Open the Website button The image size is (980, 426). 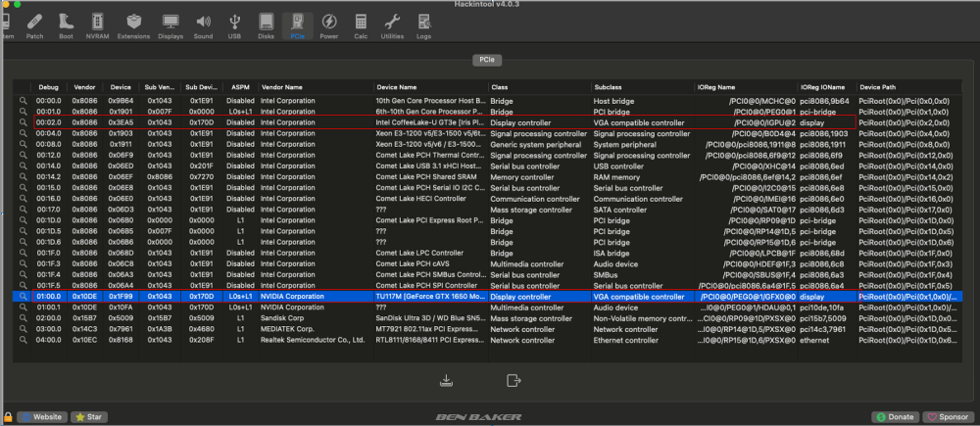42,416
